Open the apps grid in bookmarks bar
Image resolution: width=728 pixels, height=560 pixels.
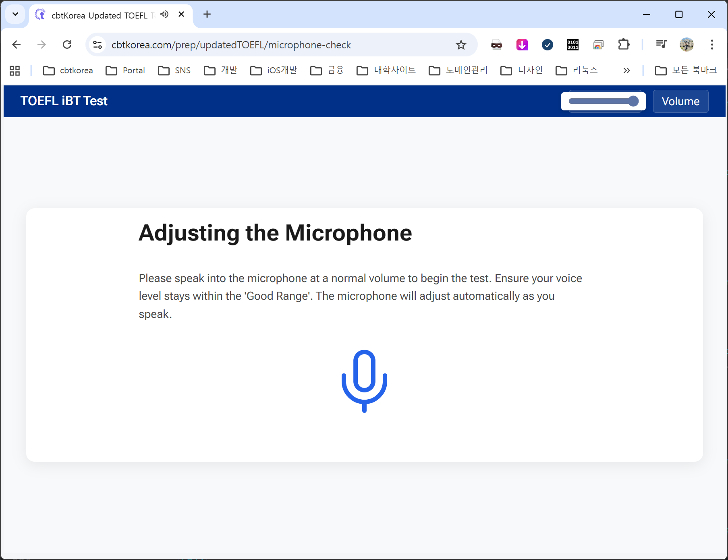(x=15, y=71)
